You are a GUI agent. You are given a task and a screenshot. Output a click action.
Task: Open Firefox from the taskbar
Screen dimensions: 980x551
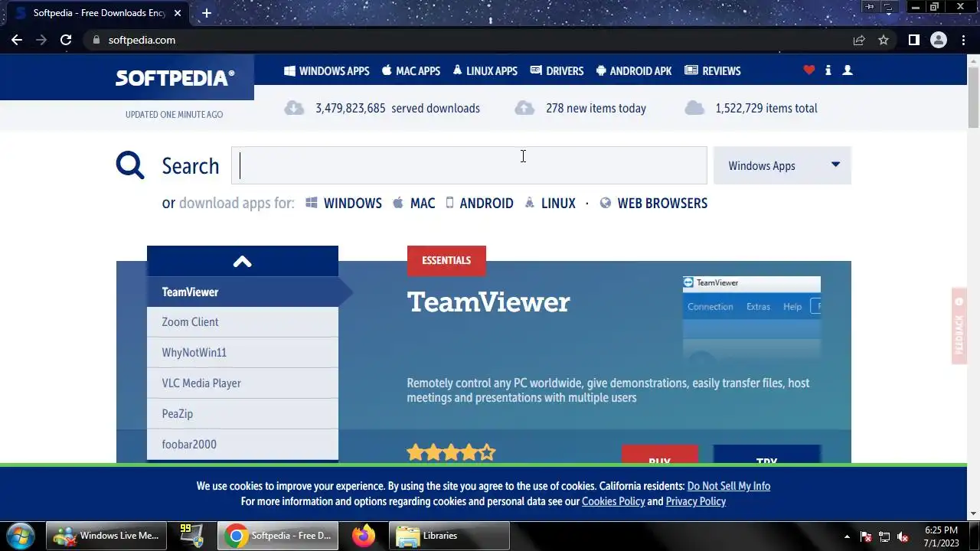(x=364, y=535)
